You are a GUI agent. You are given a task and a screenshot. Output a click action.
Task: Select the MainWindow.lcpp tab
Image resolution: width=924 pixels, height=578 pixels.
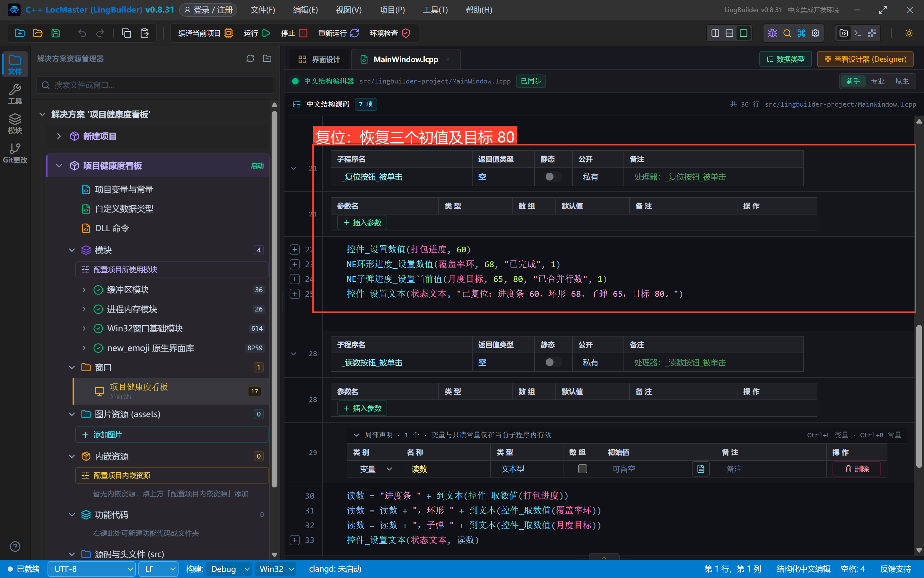tap(405, 59)
